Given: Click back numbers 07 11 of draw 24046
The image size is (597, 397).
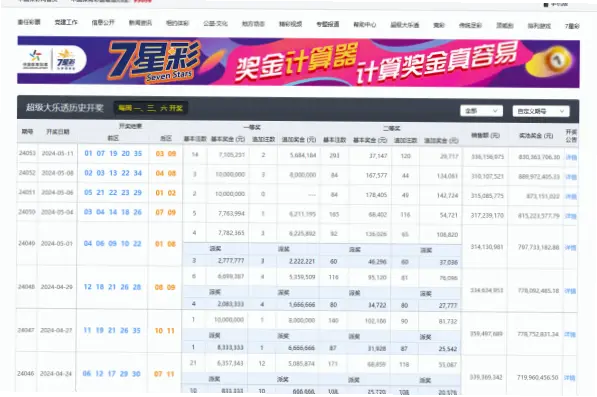Looking at the screenshot, I should pyautogui.click(x=164, y=374).
